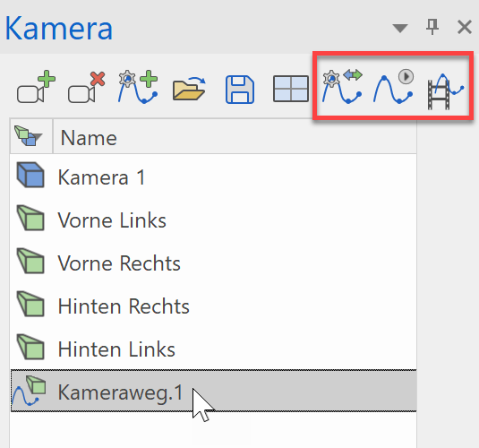Select the Hinten Links camera
The width and height of the screenshot is (479, 448).
213,349
